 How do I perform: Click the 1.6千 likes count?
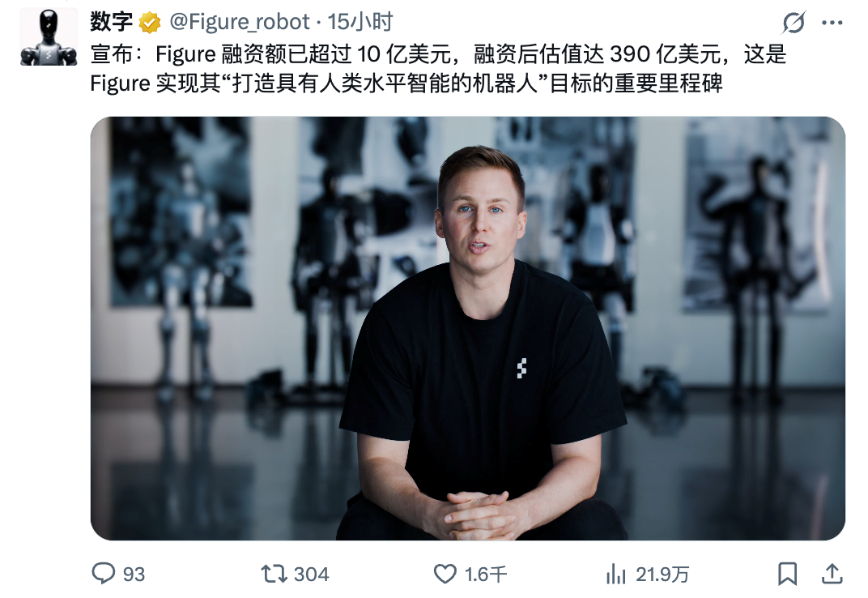pyautogui.click(x=486, y=575)
